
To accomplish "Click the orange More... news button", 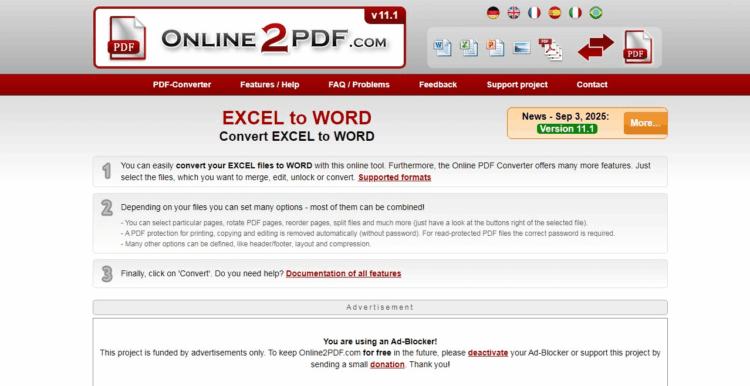I will pyautogui.click(x=645, y=123).
